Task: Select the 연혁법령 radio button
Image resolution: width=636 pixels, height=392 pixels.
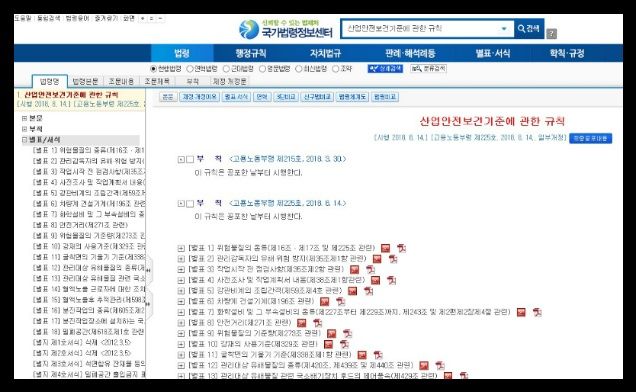Action: click(189, 69)
